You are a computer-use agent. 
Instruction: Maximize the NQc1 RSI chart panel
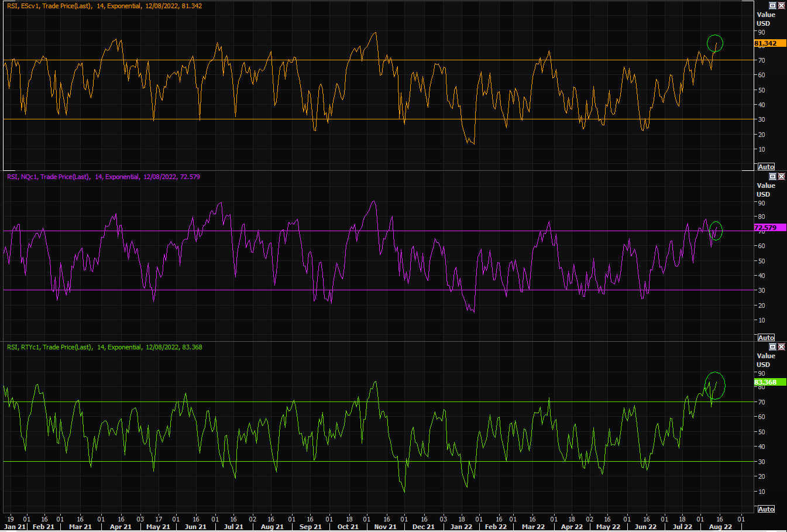(x=772, y=176)
